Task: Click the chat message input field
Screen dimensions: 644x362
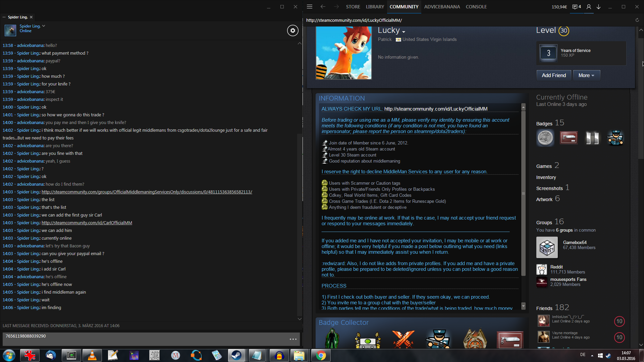Action: coord(144,339)
